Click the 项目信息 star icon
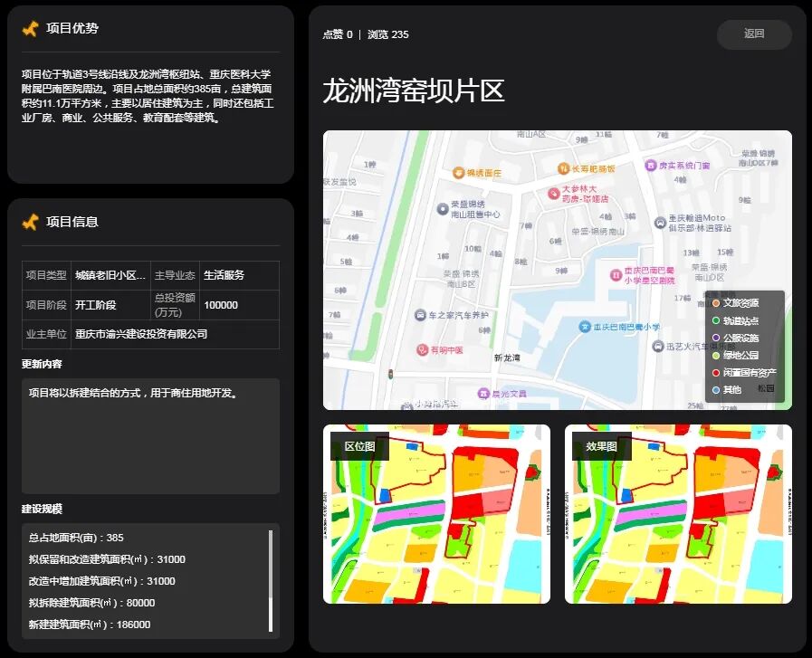Screen dimensions: 812x658 31,222
